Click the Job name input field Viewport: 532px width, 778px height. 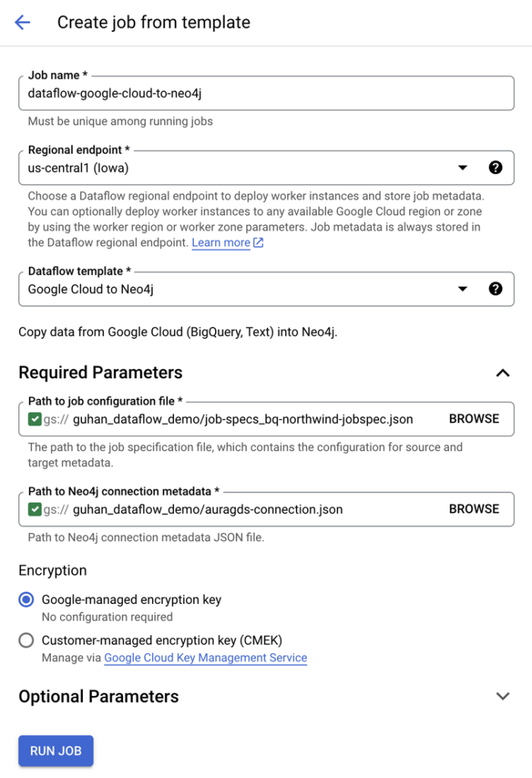pos(266,94)
